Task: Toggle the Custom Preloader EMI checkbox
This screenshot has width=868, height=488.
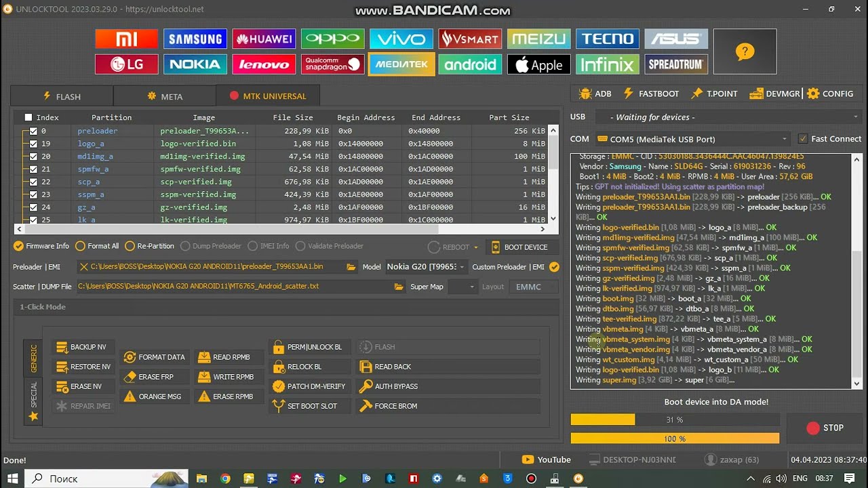Action: [x=555, y=267]
